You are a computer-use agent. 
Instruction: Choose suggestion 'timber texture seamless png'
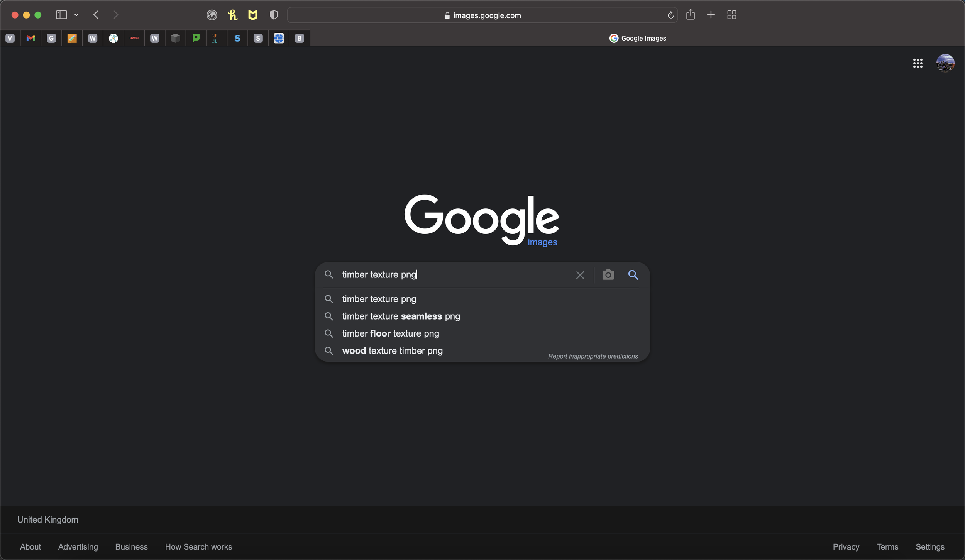click(482, 316)
